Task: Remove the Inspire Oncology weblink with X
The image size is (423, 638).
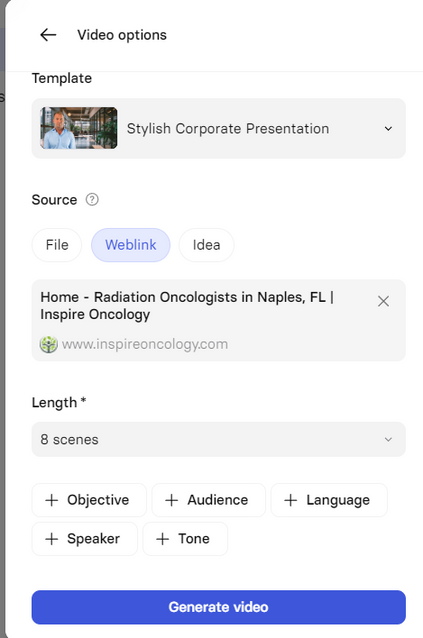Action: [x=383, y=301]
